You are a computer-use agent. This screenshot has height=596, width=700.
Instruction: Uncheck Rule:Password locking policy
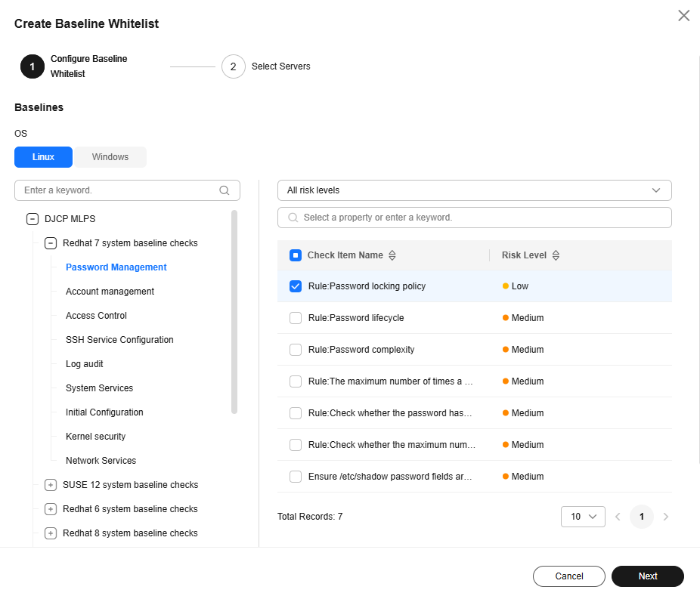click(x=296, y=286)
